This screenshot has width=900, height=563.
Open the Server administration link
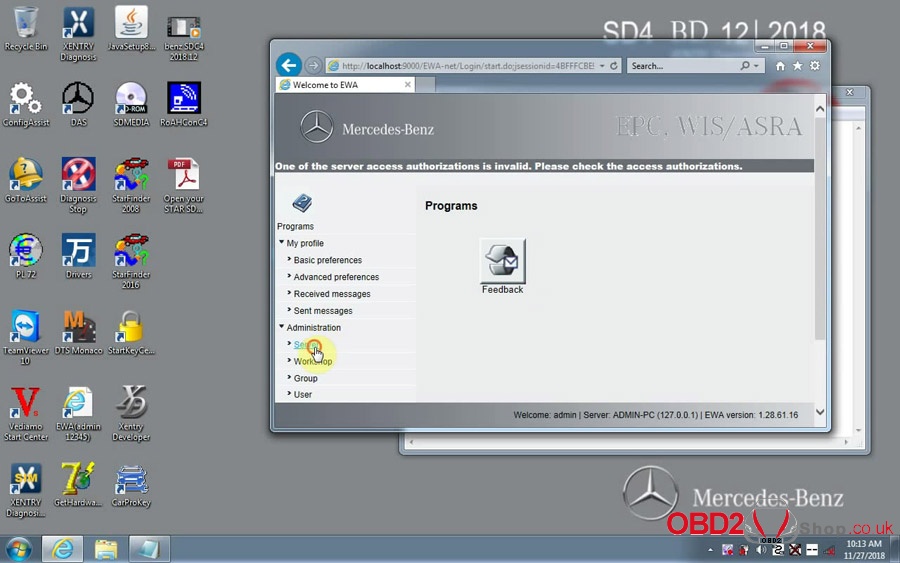[305, 344]
